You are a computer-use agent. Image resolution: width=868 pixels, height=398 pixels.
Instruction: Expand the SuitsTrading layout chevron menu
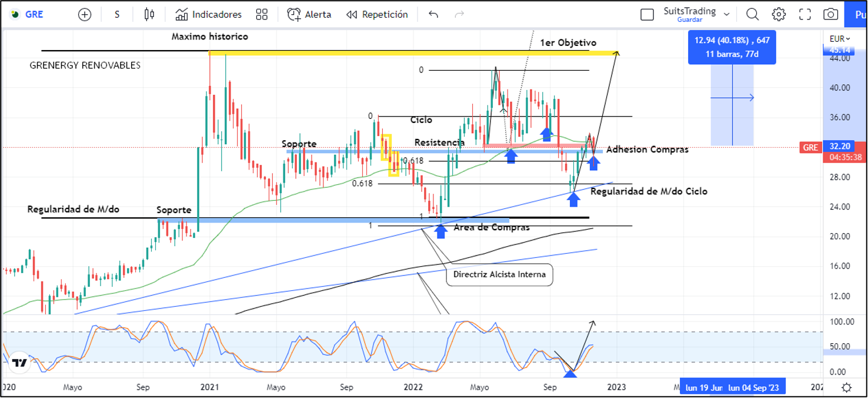(x=727, y=14)
